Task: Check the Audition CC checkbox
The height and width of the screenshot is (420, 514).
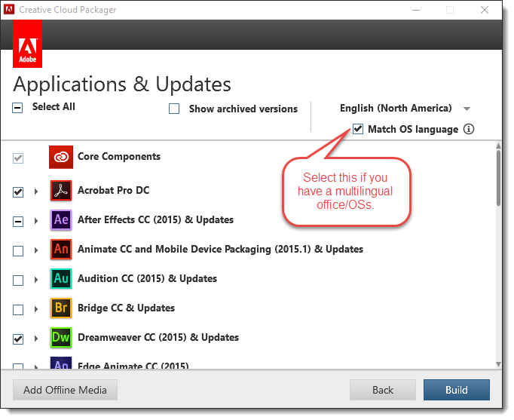Action: click(18, 281)
